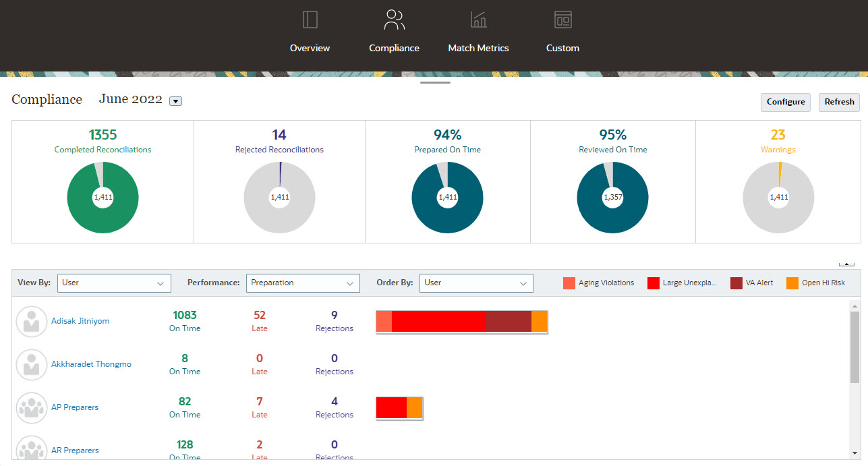The width and height of the screenshot is (868, 466).
Task: Click Adisak Jitniyom's avatar picture
Action: pyautogui.click(x=32, y=321)
